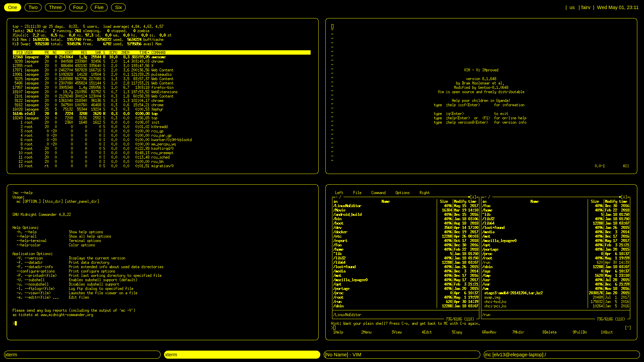Switch to workspace tag Five

[99, 7]
